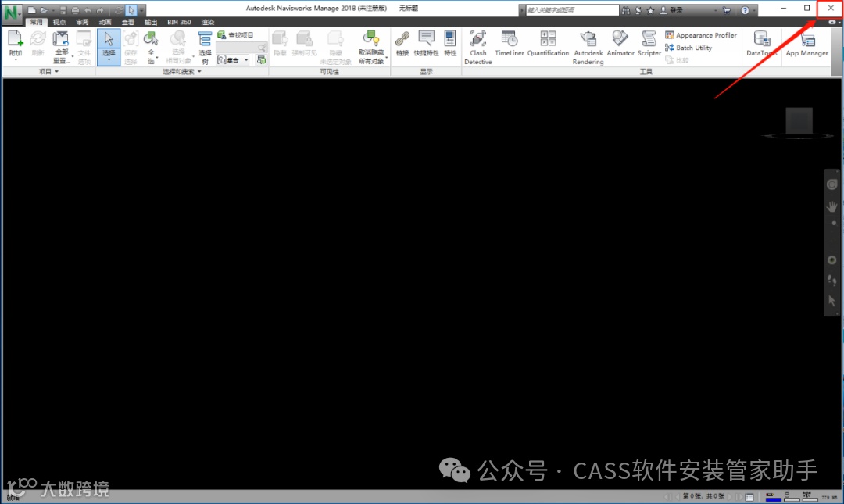Activate the 选择 (Select) tool
Image resolution: width=844 pixels, height=504 pixels.
point(109,47)
